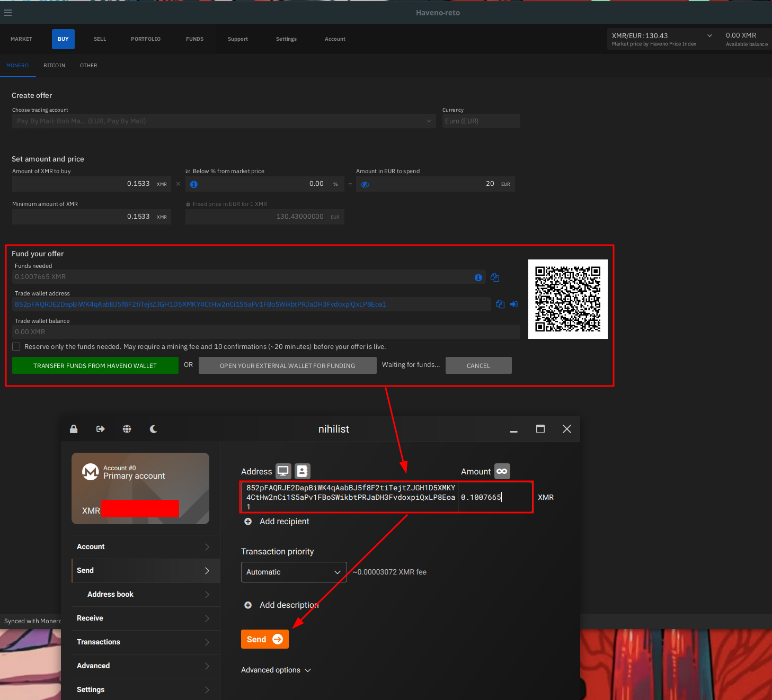
Task: Click the Amount in EUR to spend field
Action: coord(436,184)
